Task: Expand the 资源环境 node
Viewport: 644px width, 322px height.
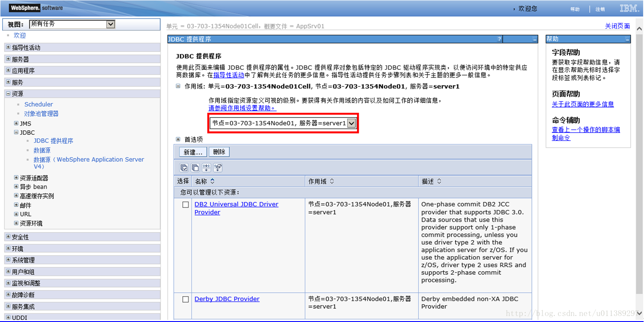Action: pyautogui.click(x=16, y=223)
